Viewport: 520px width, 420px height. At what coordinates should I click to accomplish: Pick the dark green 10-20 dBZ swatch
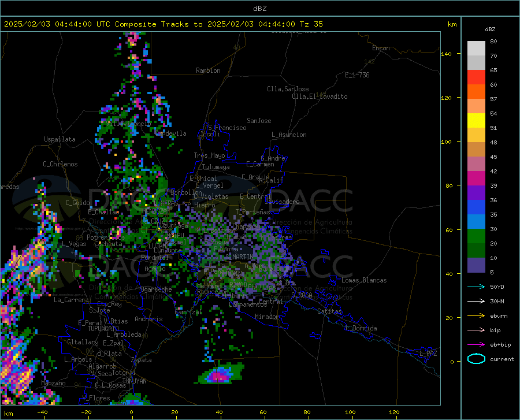click(x=476, y=251)
